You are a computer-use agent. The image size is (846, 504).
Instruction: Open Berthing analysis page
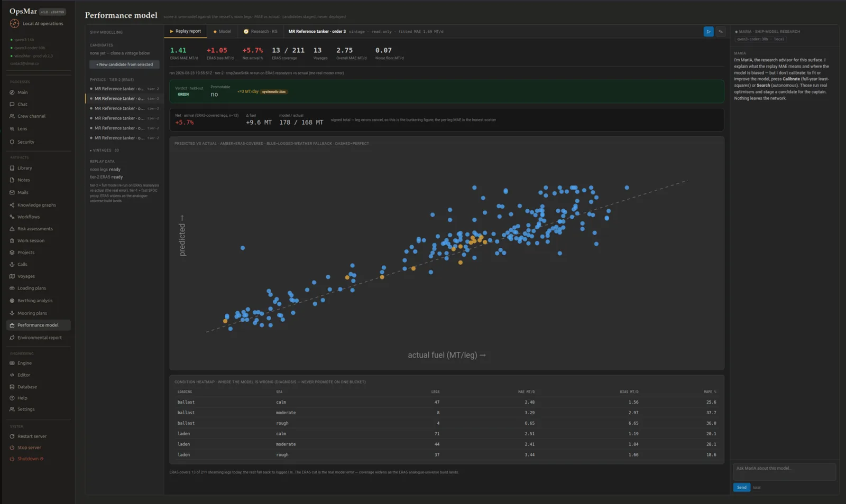tap(35, 301)
